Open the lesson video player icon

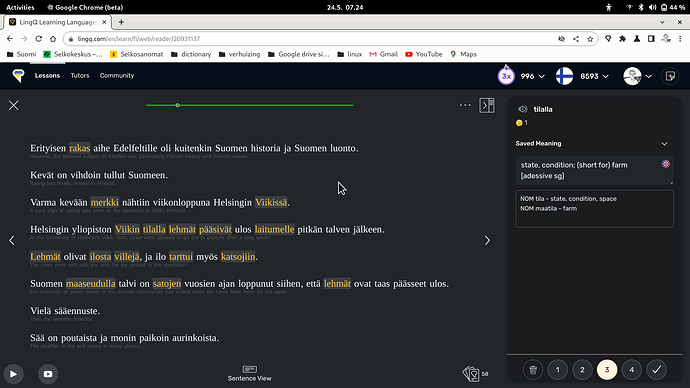pyautogui.click(x=48, y=374)
